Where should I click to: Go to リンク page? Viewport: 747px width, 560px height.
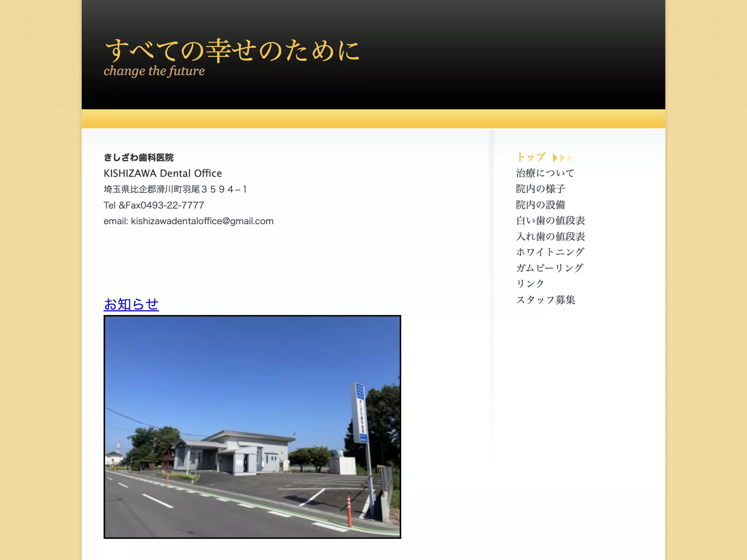point(530,284)
